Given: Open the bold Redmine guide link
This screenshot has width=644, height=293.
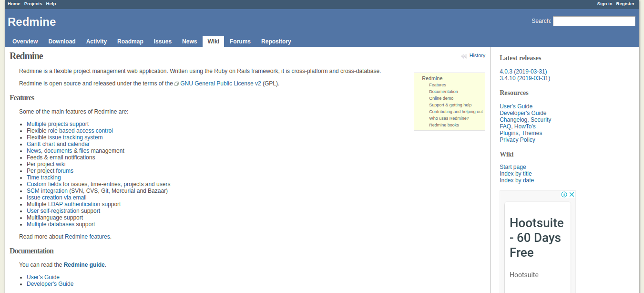Looking at the screenshot, I should (84, 265).
